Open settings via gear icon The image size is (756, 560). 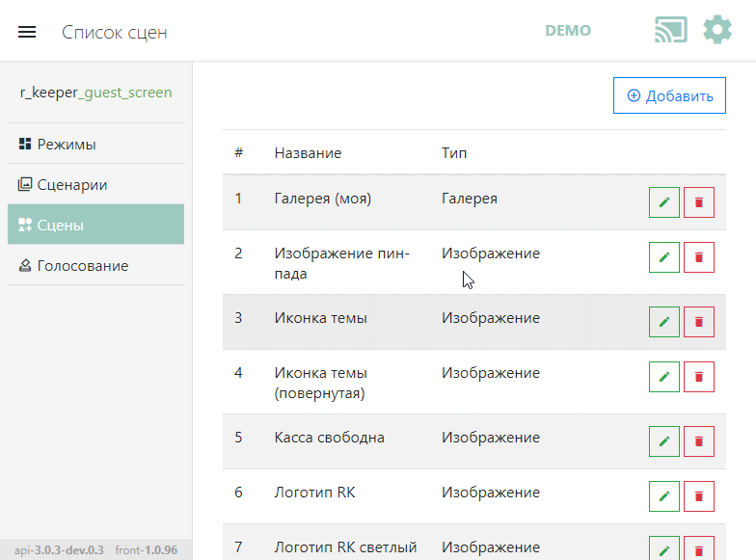pyautogui.click(x=717, y=30)
